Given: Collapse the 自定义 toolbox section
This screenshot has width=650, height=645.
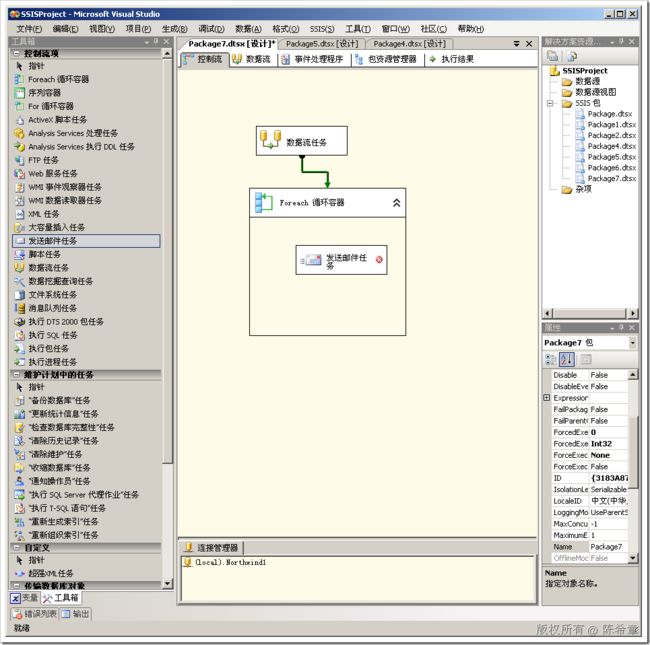Looking at the screenshot, I should (x=17, y=548).
